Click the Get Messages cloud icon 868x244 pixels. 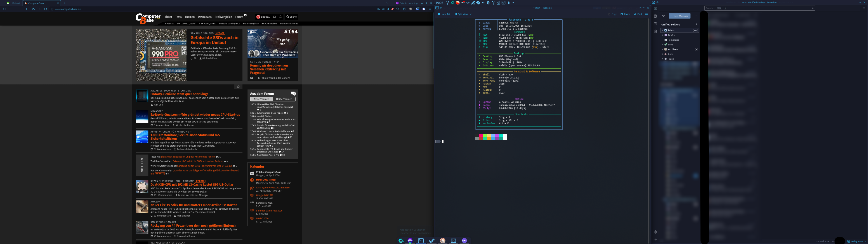click(x=663, y=16)
